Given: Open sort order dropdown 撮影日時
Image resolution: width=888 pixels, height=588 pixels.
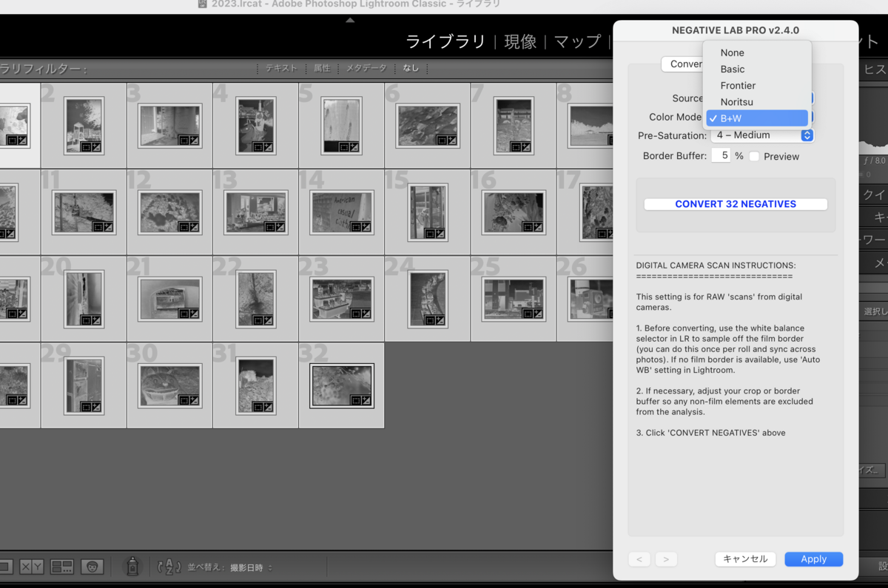Looking at the screenshot, I should [251, 567].
